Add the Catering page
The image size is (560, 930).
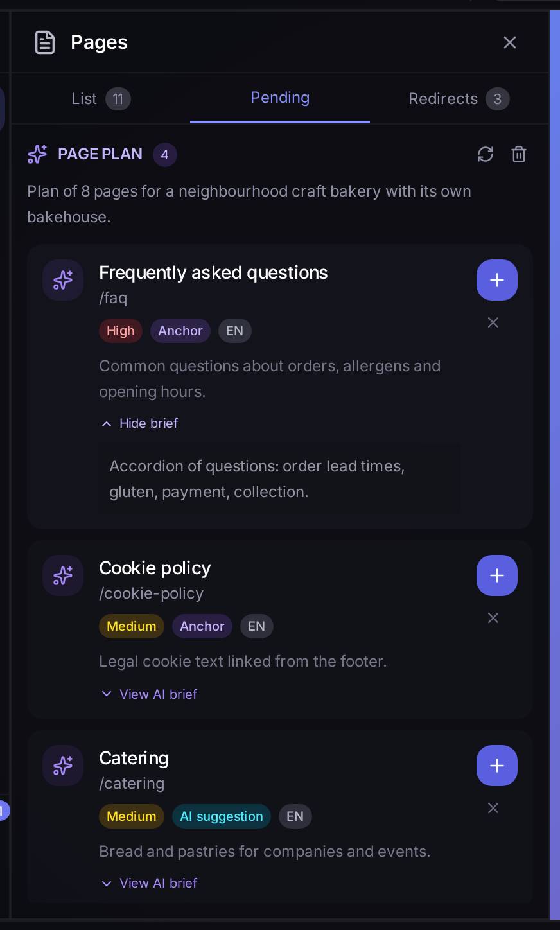(x=497, y=766)
